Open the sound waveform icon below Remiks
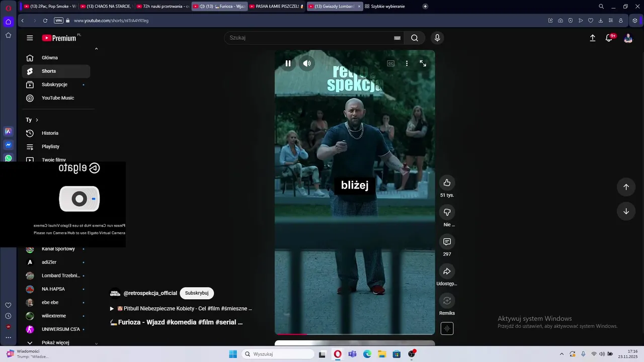The width and height of the screenshot is (644, 362). pos(447,328)
